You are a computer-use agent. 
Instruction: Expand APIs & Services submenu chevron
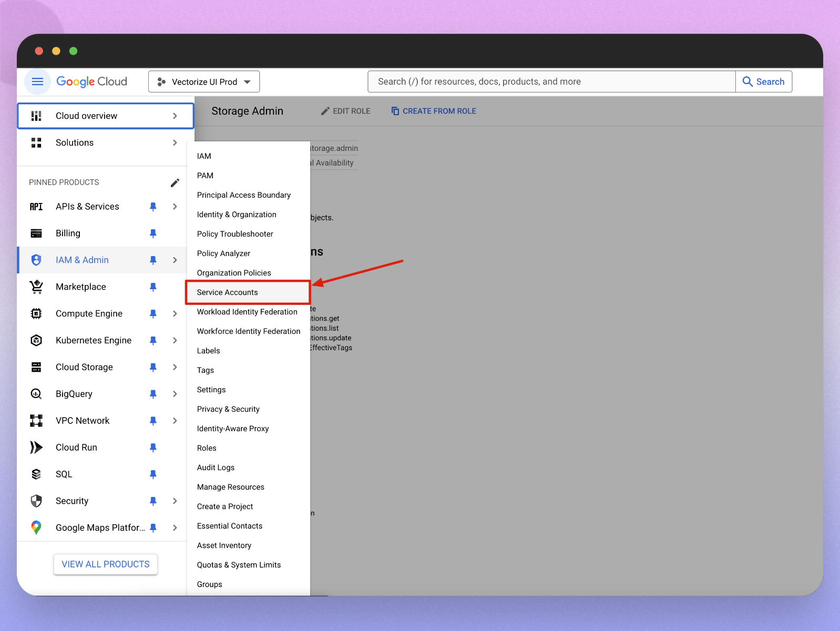click(175, 207)
